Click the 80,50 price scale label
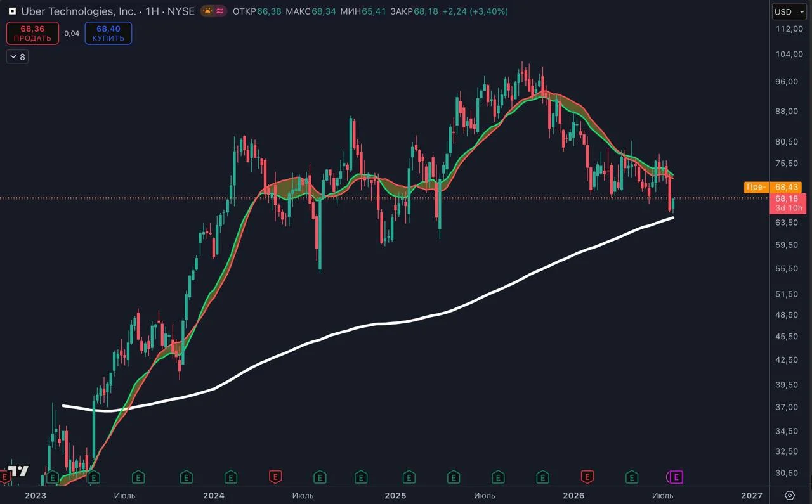Viewport: 812px width, 504px height. [x=787, y=141]
